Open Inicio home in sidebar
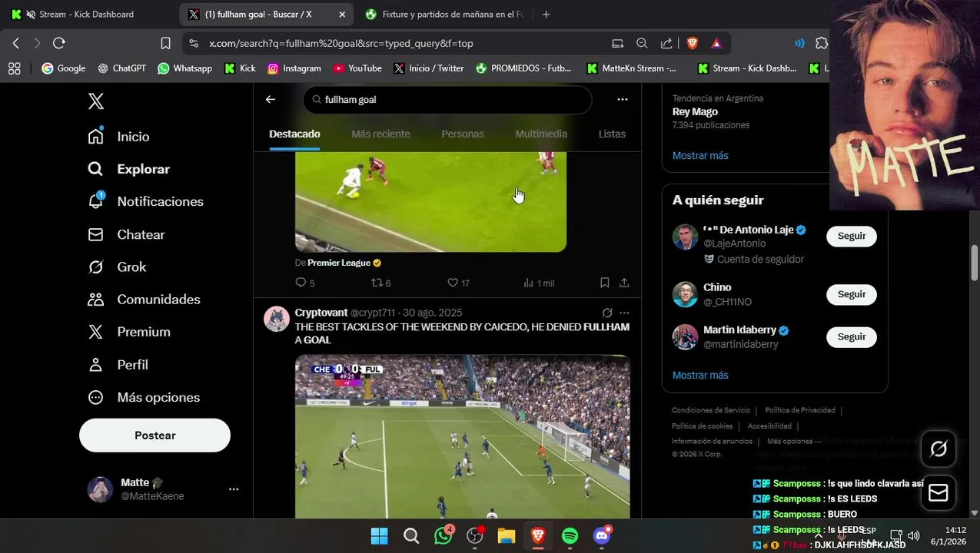The height and width of the screenshot is (553, 980). [x=118, y=136]
